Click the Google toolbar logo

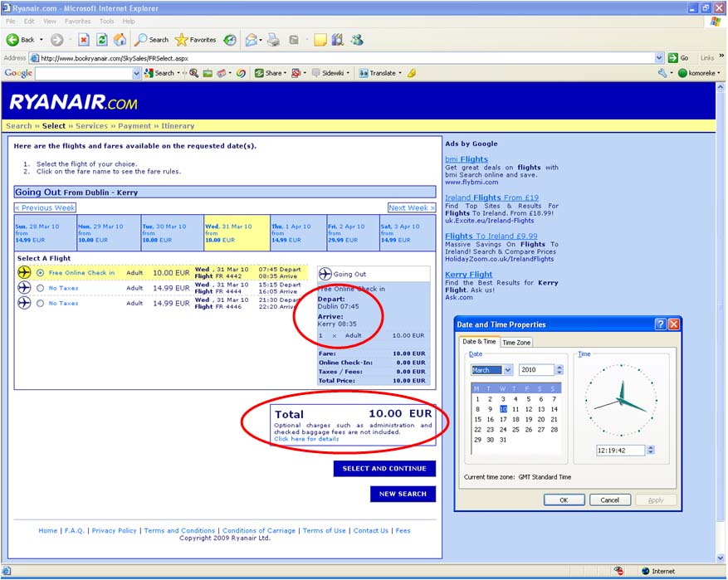tap(18, 73)
